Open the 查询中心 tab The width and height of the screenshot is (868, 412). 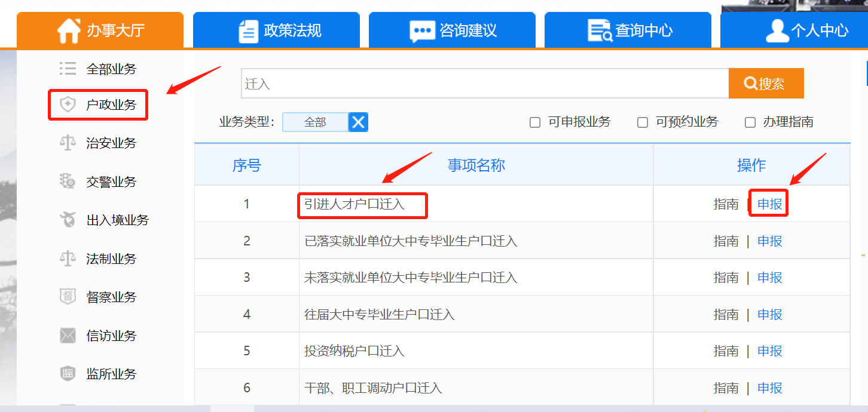click(628, 30)
